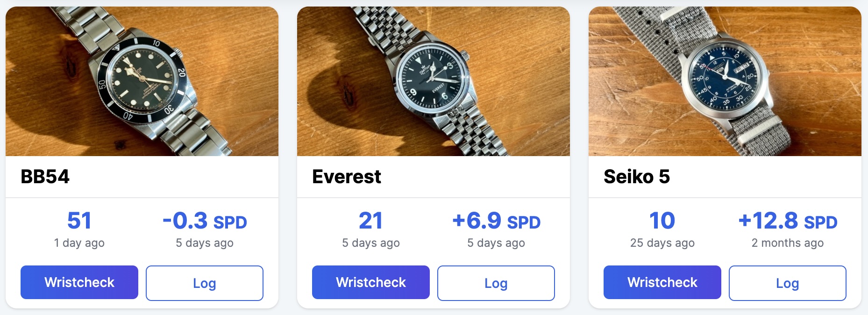Click the +6.9 SPD value on Everest
868x315 pixels.
tap(496, 222)
